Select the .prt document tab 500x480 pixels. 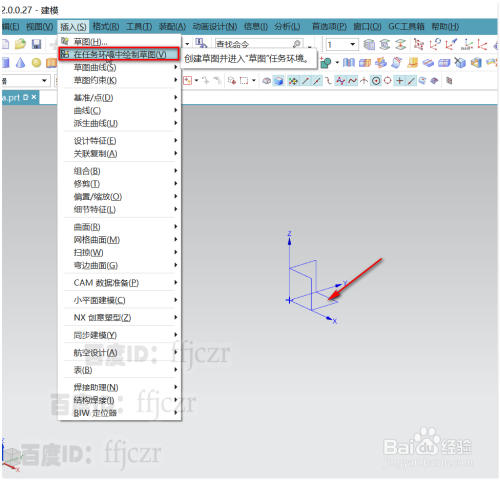(20, 98)
